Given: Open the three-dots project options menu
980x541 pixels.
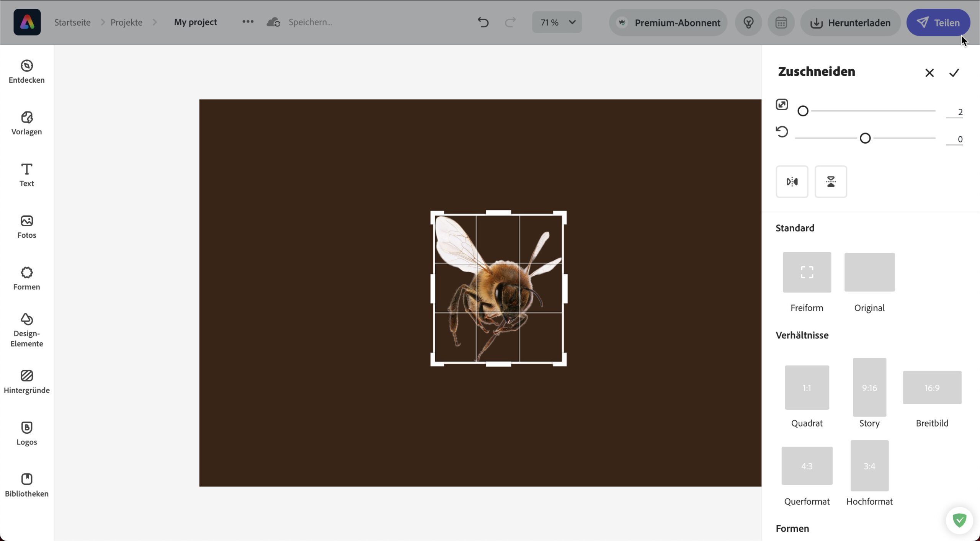Looking at the screenshot, I should 248,22.
